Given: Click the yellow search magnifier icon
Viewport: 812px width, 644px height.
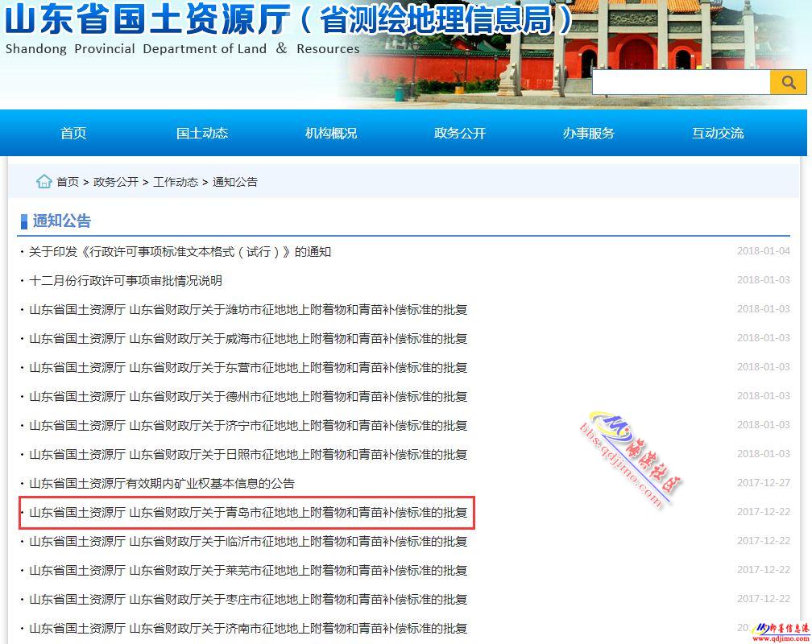Looking at the screenshot, I should 788,82.
